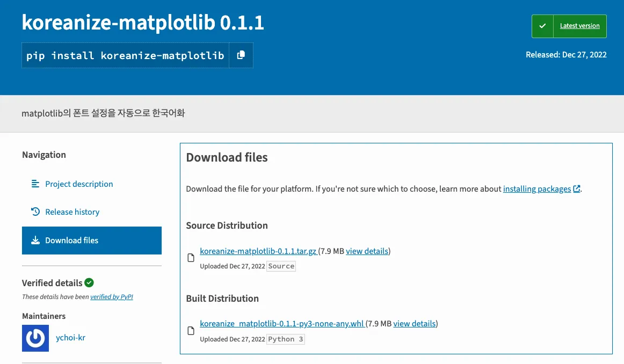Download koreanize_matplotlib-0.1.1-py3-none-any.whl

click(x=282, y=324)
